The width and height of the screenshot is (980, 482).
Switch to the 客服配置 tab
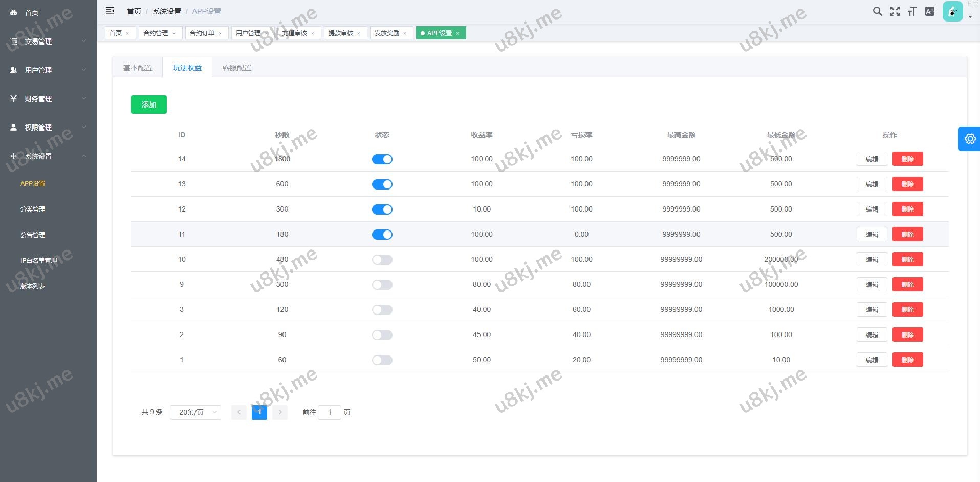(237, 68)
